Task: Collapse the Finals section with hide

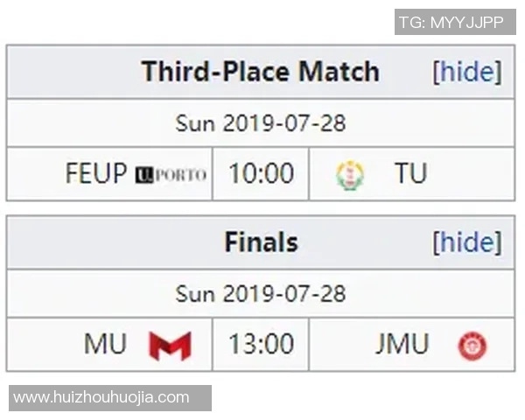Action: (467, 242)
